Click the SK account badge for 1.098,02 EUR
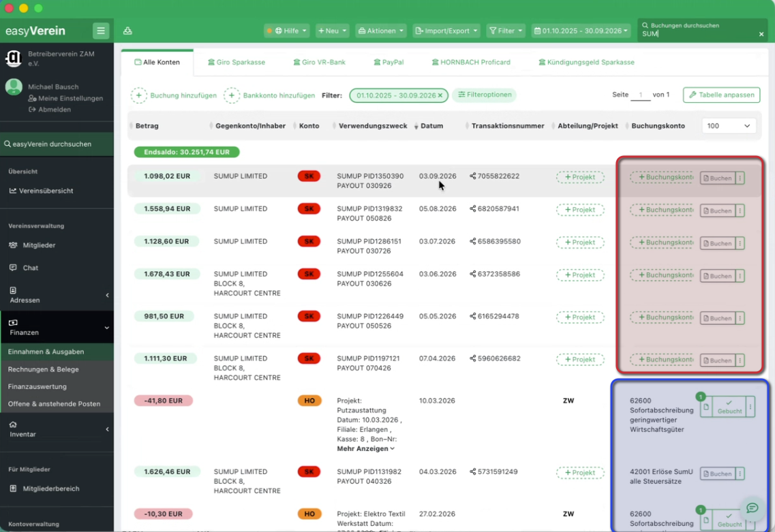775x532 pixels. tap(309, 176)
